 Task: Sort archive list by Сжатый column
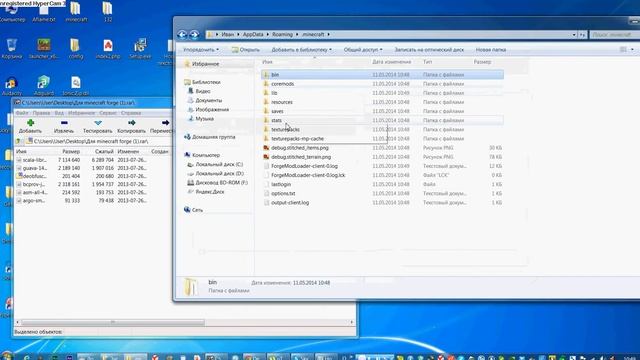pyautogui.click(x=104, y=151)
